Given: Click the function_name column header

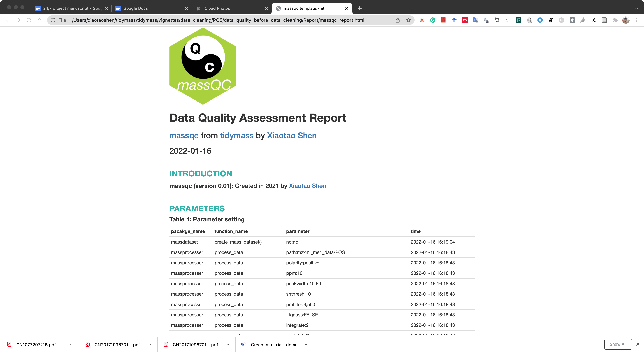Looking at the screenshot, I should (x=231, y=231).
